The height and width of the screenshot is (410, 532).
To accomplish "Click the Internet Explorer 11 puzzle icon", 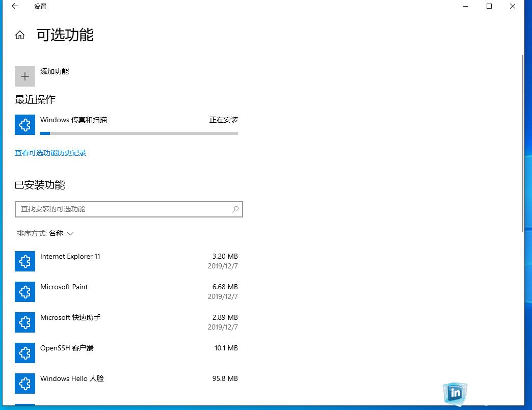I will tap(25, 261).
